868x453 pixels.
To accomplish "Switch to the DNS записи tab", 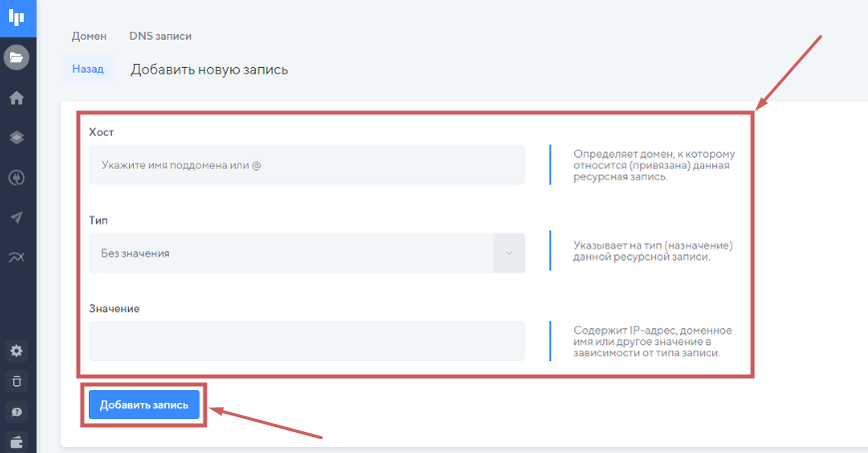I will (160, 36).
